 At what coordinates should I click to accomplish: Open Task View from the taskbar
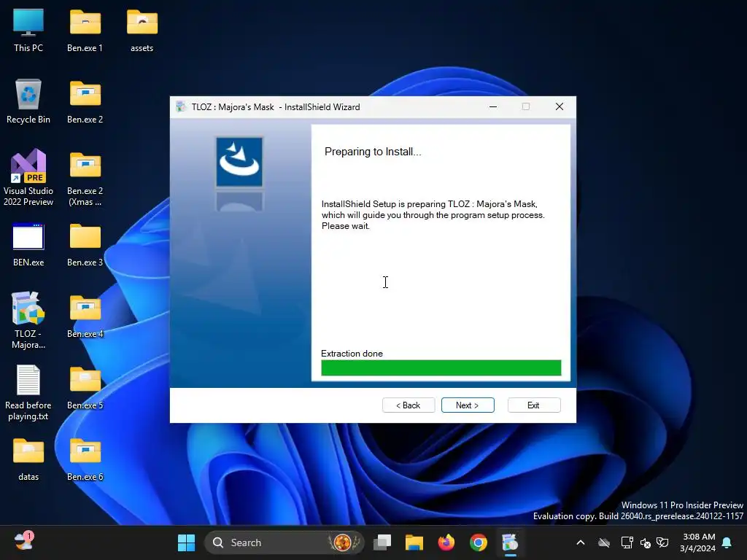pos(382,542)
